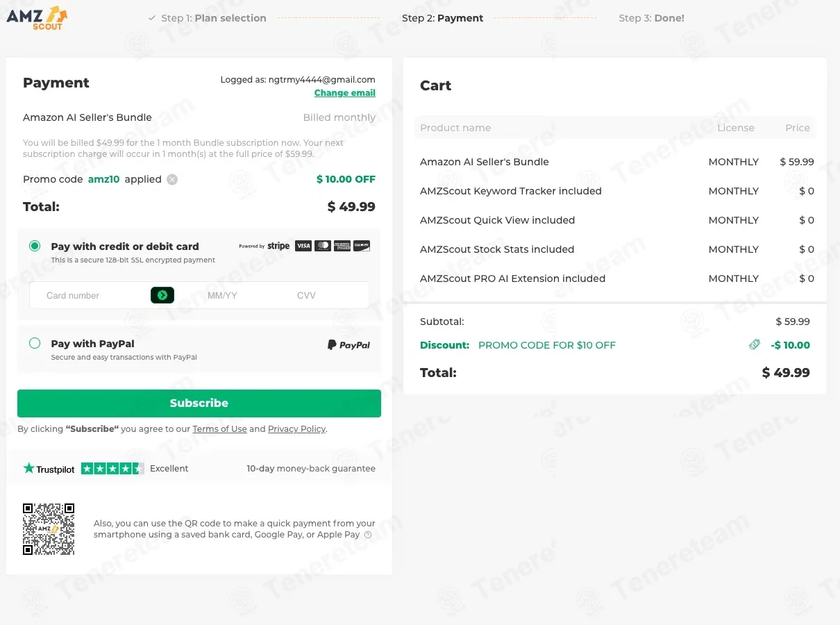This screenshot has height=625, width=840.
Task: Click the Mastercard icon
Action: [x=323, y=246]
